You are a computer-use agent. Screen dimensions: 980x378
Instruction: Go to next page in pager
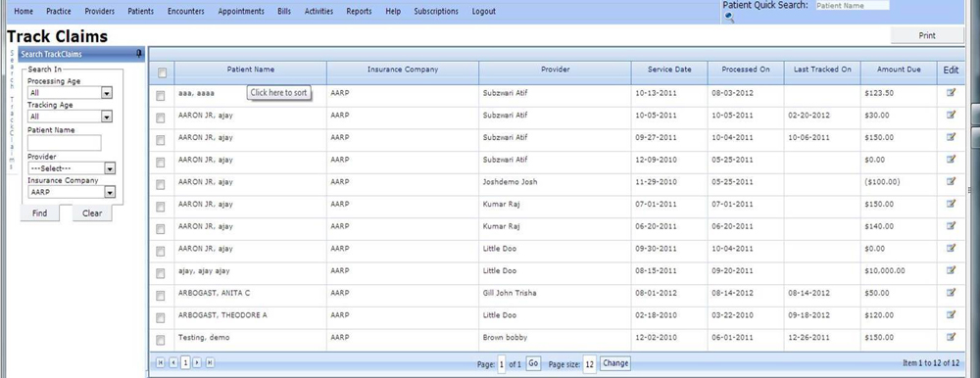[x=197, y=362]
